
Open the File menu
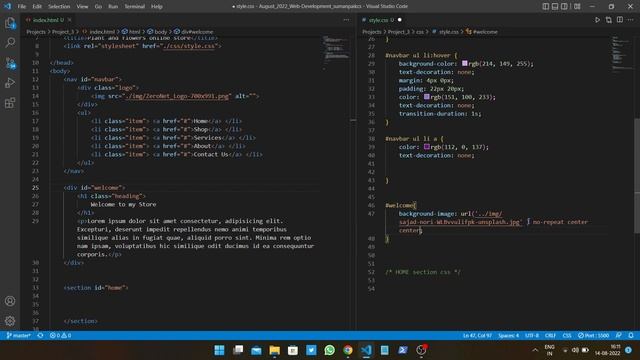(x=22, y=7)
